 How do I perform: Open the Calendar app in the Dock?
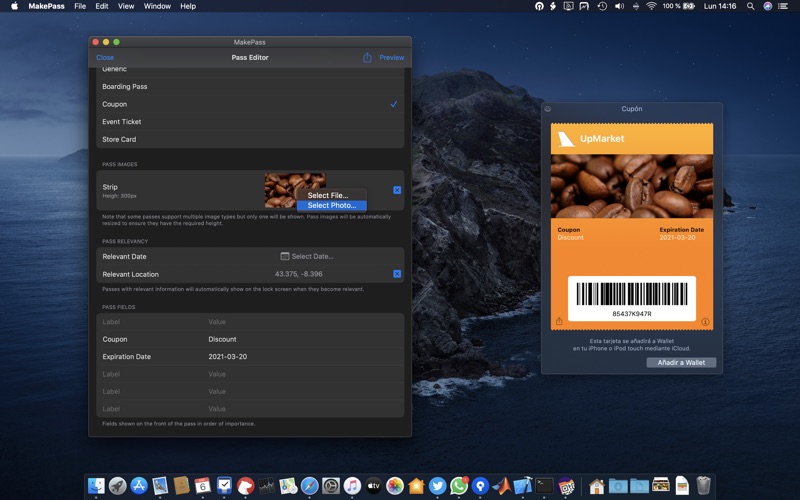click(x=203, y=486)
